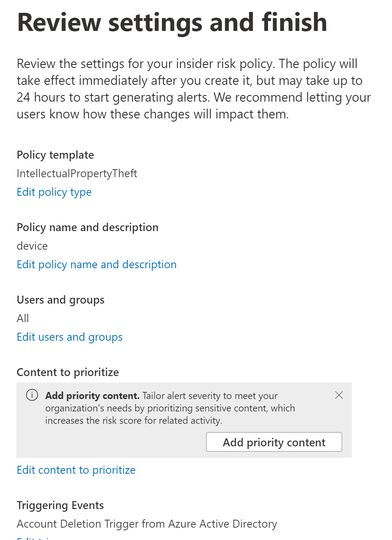Viewport: 392px width, 540px height.
Task: Click the info icon in the priority content banner
Action: point(32,395)
